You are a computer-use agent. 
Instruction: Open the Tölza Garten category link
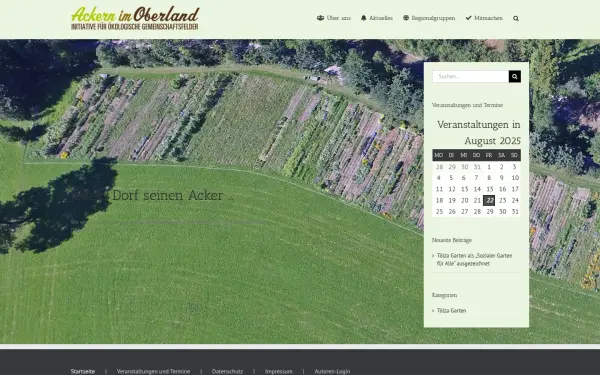pos(452,311)
